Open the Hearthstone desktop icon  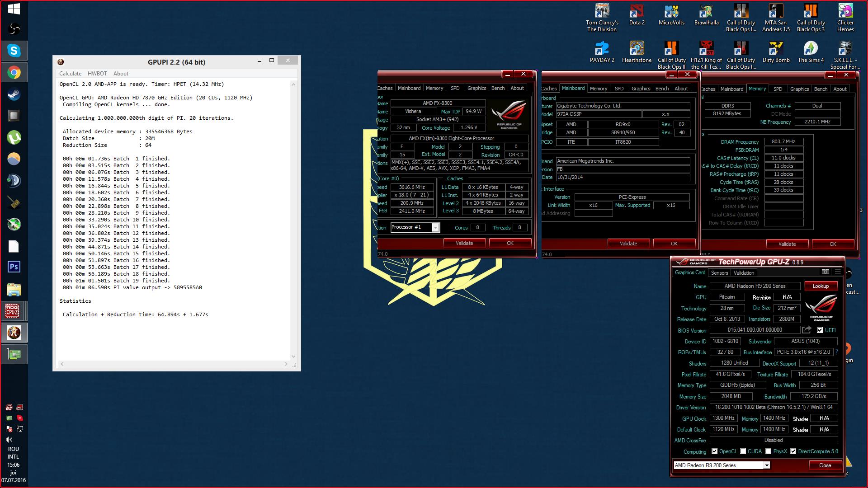637,52
